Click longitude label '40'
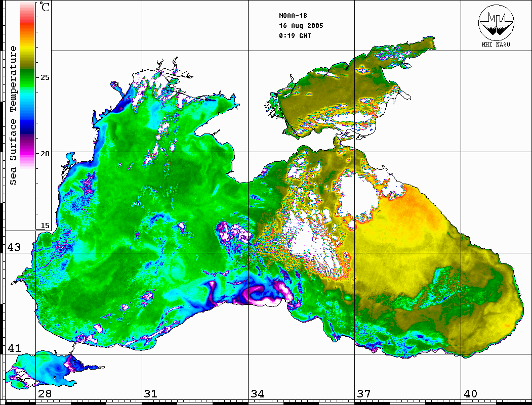The width and height of the screenshot is (532, 405). point(470,394)
